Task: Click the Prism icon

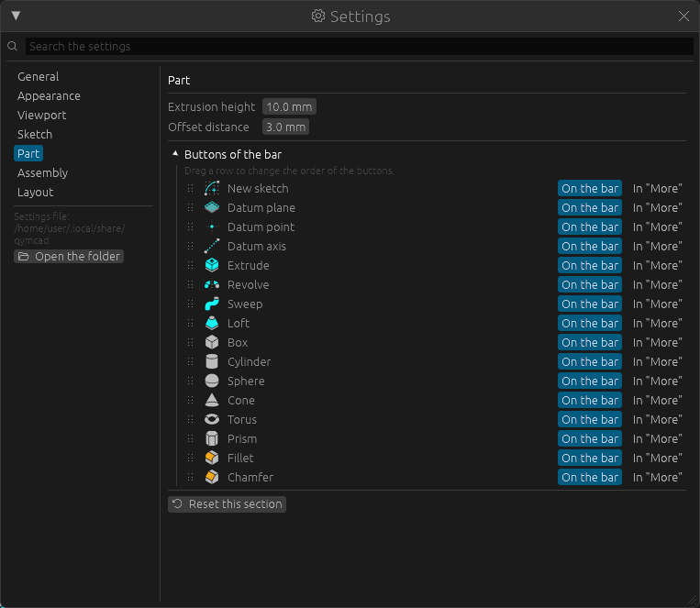Action: [x=212, y=438]
